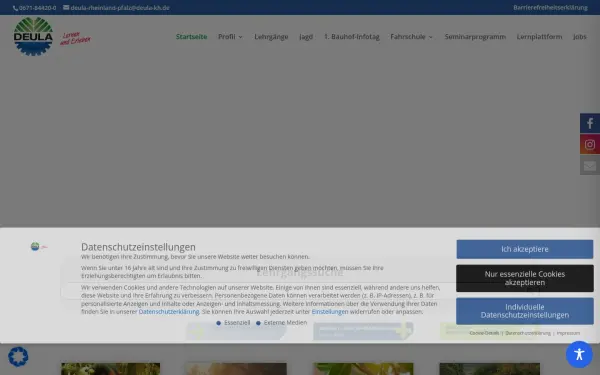This screenshot has height=375, width=600.
Task: Expand the Fahrschule dropdown menu
Action: [x=411, y=37]
